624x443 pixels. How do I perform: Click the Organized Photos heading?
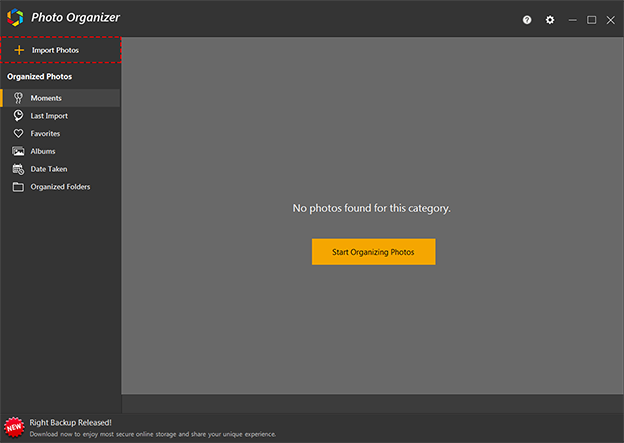coord(39,76)
